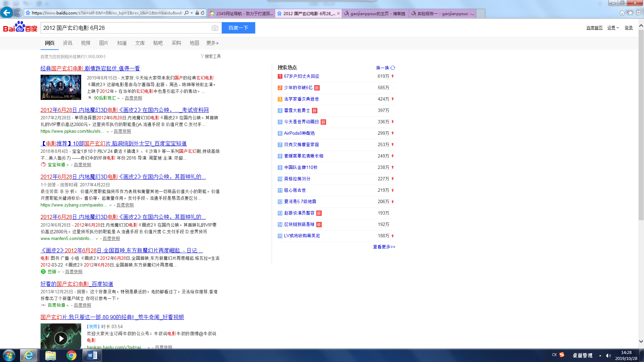The height and width of the screenshot is (362, 644).
Task: Click the camera image-search icon
Action: click(215, 28)
